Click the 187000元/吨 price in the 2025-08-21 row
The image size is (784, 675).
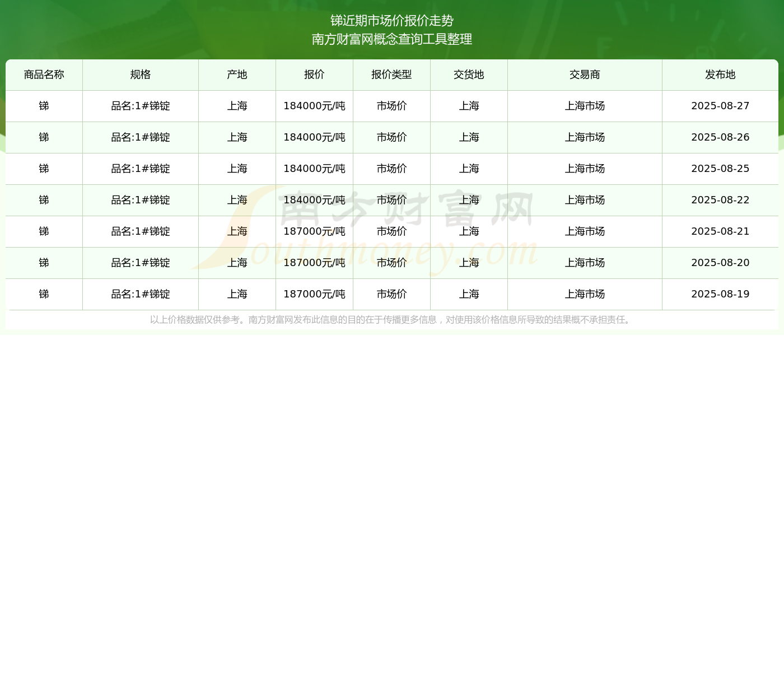coord(315,231)
